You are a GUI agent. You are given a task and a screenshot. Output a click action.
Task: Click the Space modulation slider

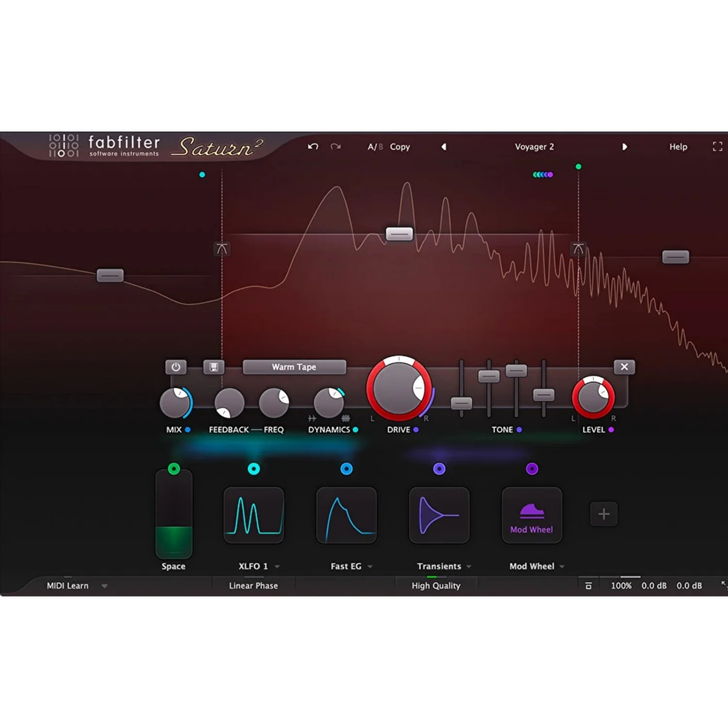174,514
